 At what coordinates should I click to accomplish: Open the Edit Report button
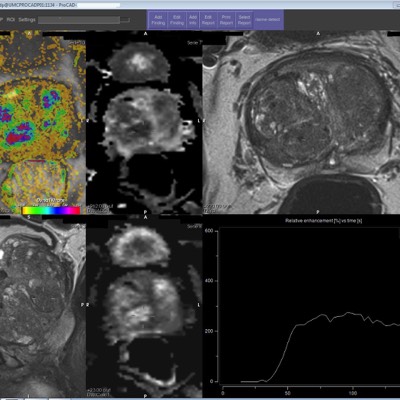[208, 20]
